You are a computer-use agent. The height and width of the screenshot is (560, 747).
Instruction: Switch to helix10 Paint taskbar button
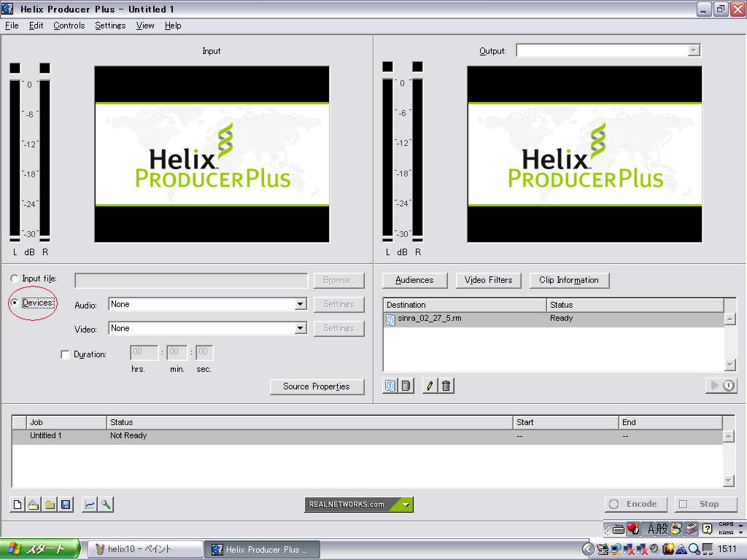[145, 550]
